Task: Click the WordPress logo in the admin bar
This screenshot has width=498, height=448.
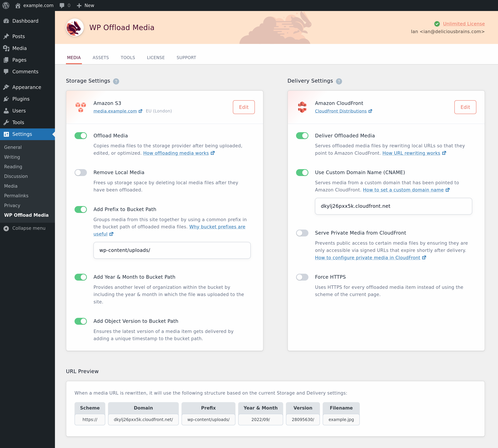Action: pyautogui.click(x=6, y=5)
